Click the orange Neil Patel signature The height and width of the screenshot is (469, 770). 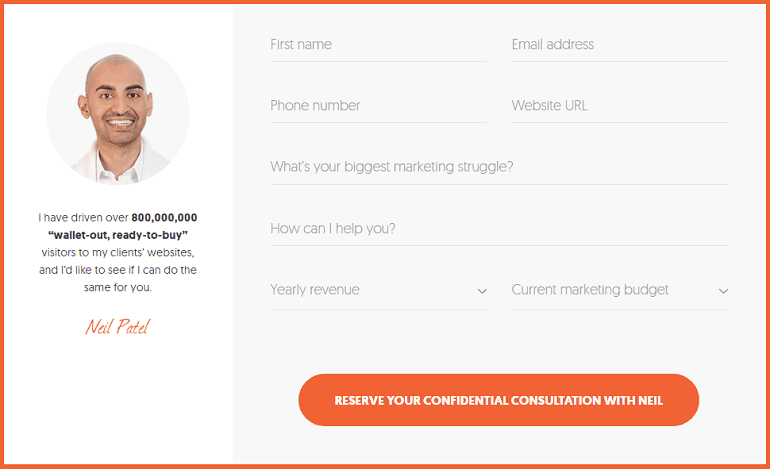pyautogui.click(x=118, y=327)
